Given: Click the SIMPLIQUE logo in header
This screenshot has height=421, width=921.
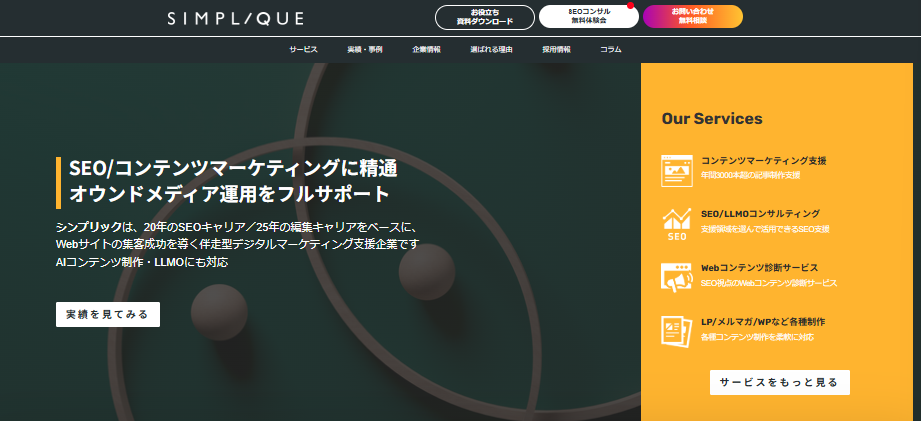Looking at the screenshot, I should pos(236,18).
